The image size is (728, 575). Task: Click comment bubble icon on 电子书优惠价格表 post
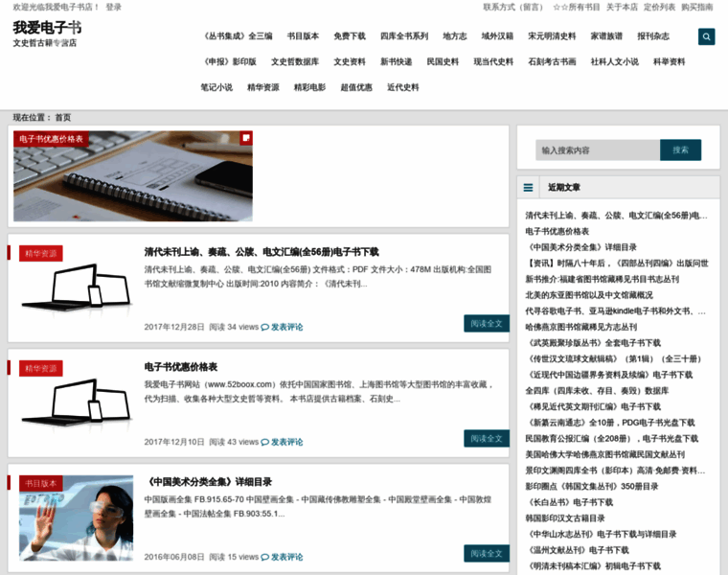(x=265, y=442)
